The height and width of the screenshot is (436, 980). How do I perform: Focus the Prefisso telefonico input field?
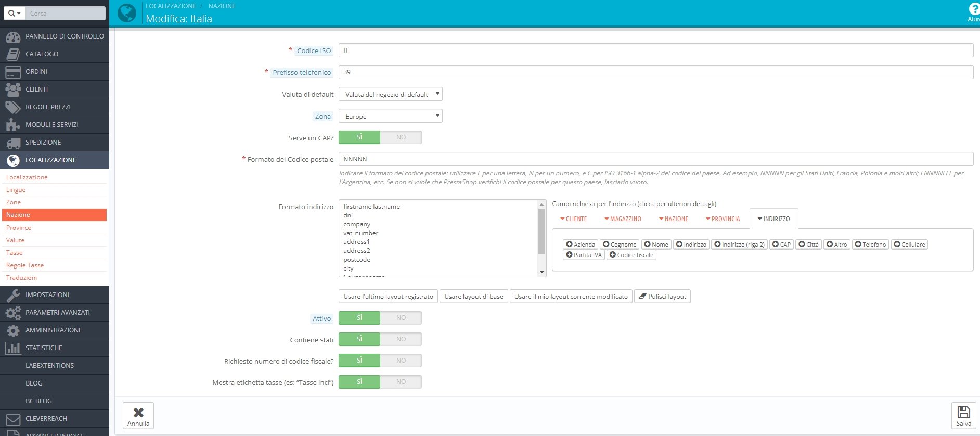[656, 72]
